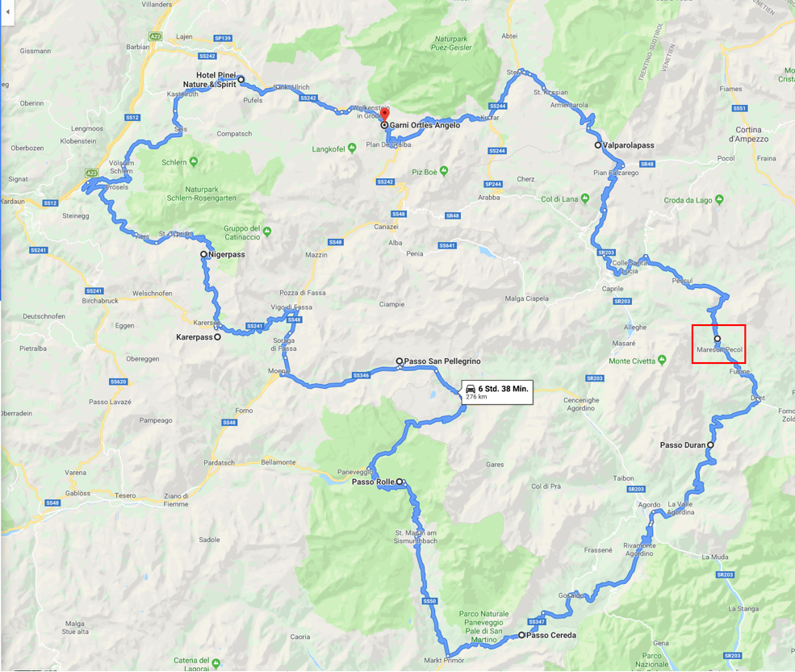Click the Catena del Lagorai marker icon
795x672 pixels.
(x=216, y=663)
